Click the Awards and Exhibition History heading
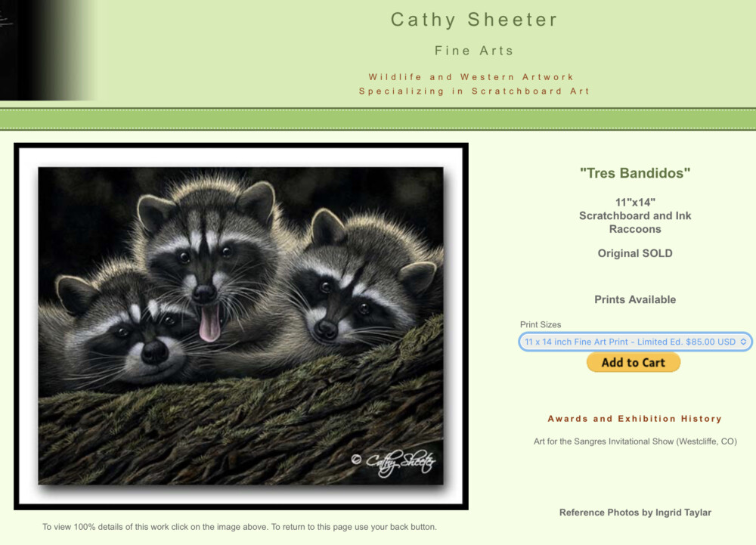Screen dimensions: 756x545 [x=635, y=419]
